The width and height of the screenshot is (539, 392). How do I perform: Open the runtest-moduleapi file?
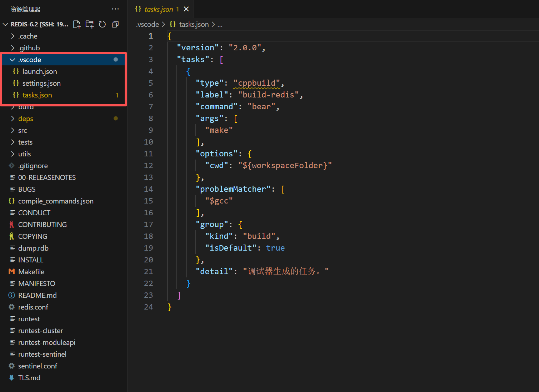pyautogui.click(x=64, y=342)
